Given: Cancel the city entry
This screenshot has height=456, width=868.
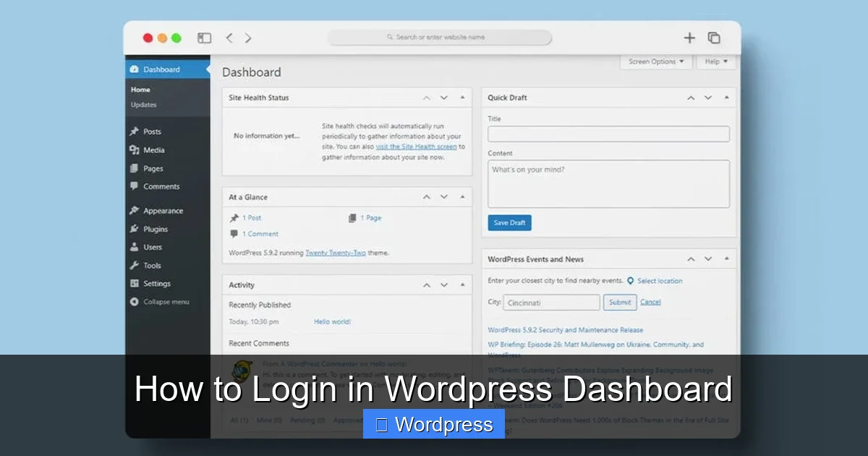Looking at the screenshot, I should point(650,302).
